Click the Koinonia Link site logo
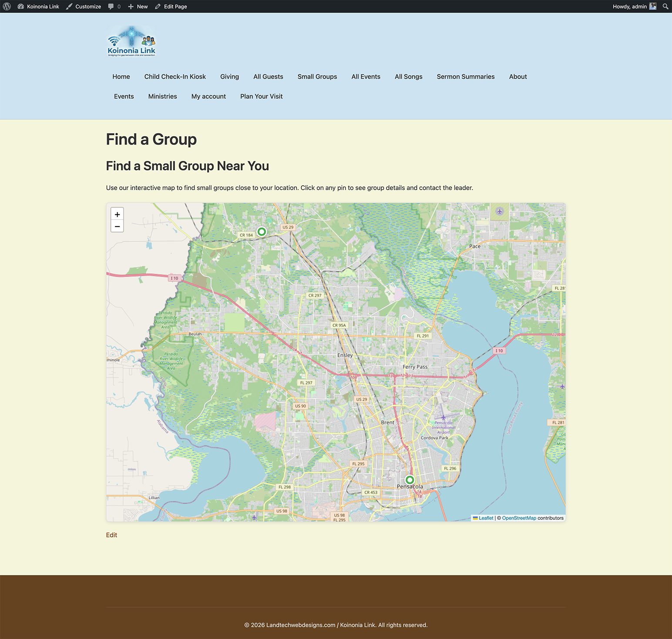The height and width of the screenshot is (639, 672). tap(131, 41)
